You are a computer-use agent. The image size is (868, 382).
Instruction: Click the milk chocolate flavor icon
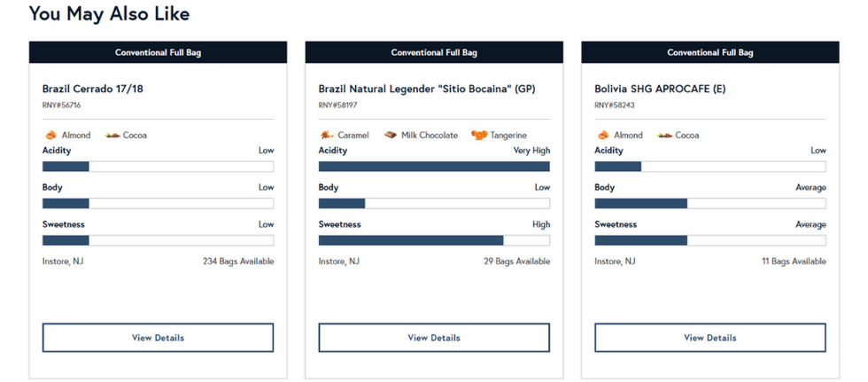click(x=391, y=135)
